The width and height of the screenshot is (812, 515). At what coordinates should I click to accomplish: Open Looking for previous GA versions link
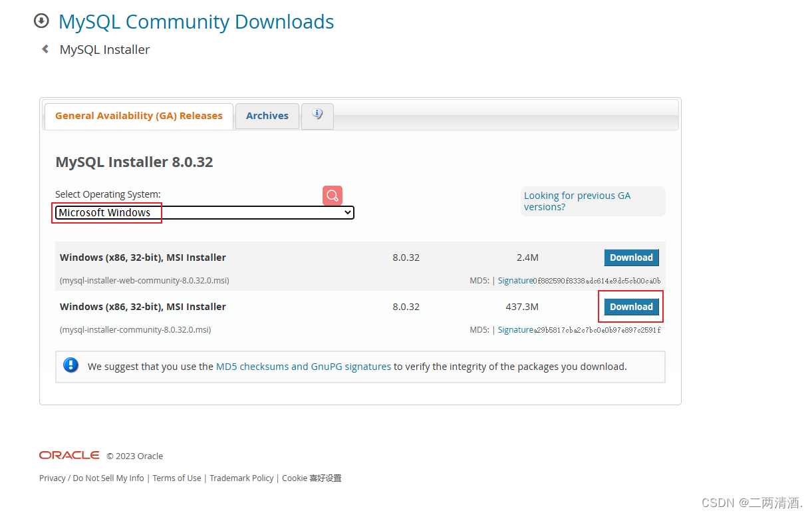(x=577, y=201)
